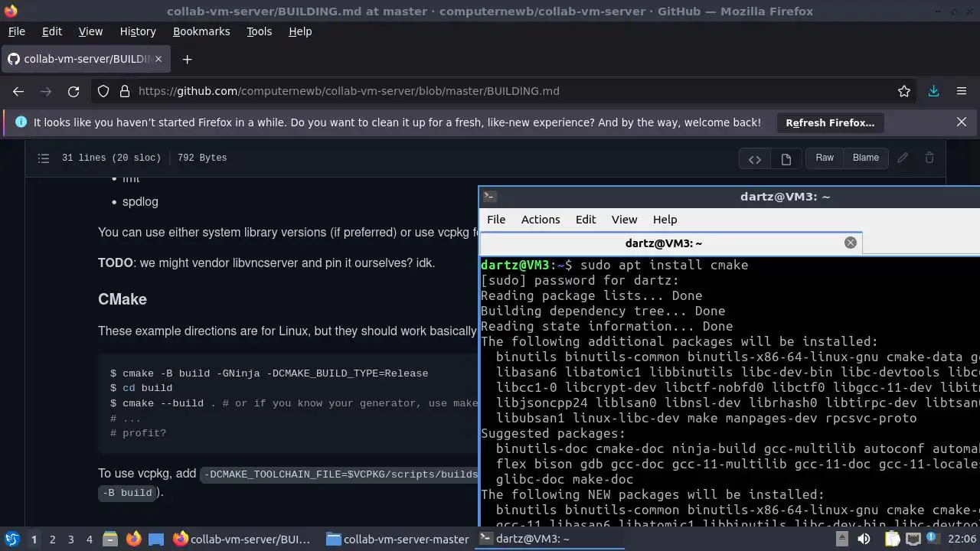Switch to workspace 4

coord(89,539)
